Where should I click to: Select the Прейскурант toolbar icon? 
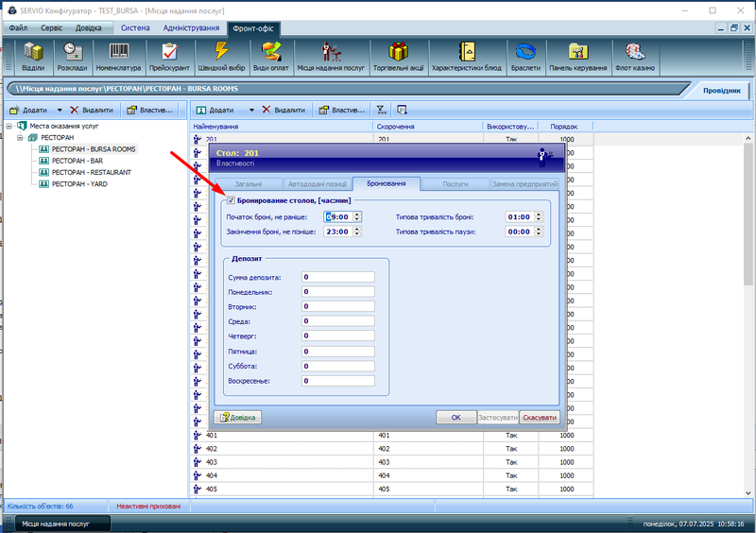point(170,55)
